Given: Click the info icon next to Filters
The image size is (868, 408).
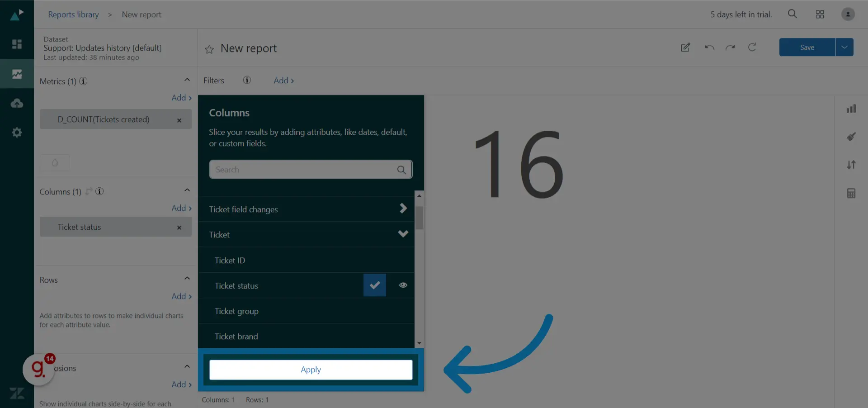Looking at the screenshot, I should tap(247, 80).
